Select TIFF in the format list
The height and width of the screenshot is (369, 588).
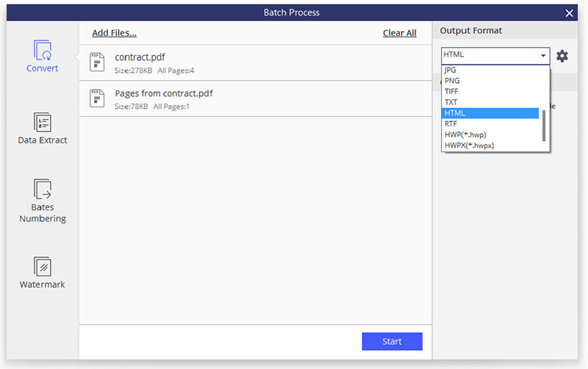coord(452,92)
